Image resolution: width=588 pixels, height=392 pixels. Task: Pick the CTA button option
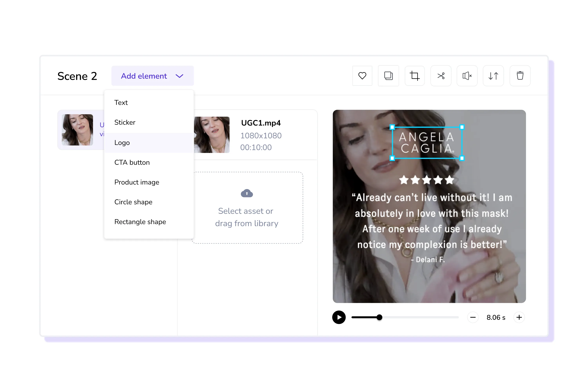tap(132, 162)
